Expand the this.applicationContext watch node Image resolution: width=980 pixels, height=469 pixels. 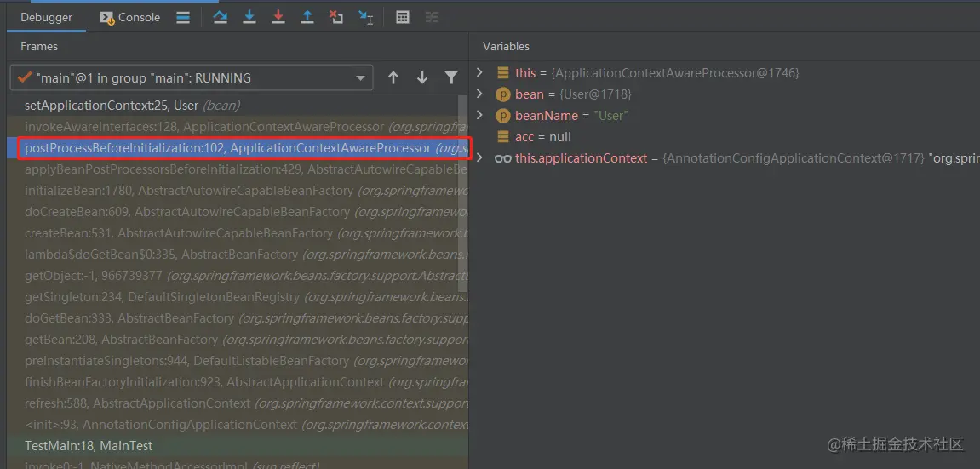tap(479, 158)
